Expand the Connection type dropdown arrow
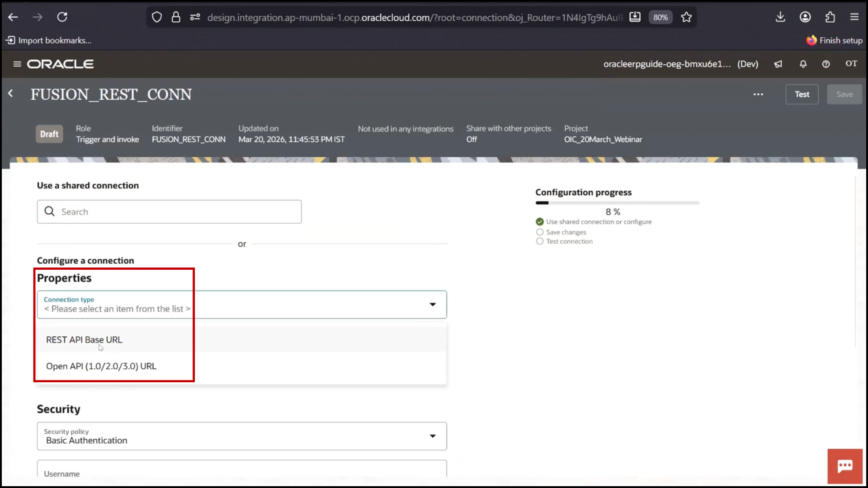The height and width of the screenshot is (488, 868). pos(433,305)
